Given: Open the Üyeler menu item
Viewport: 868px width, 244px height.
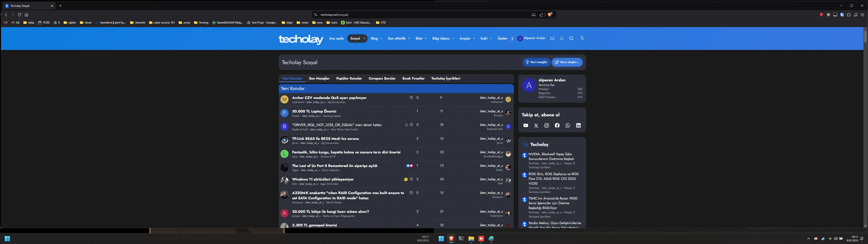Looking at the screenshot, I should [502, 38].
